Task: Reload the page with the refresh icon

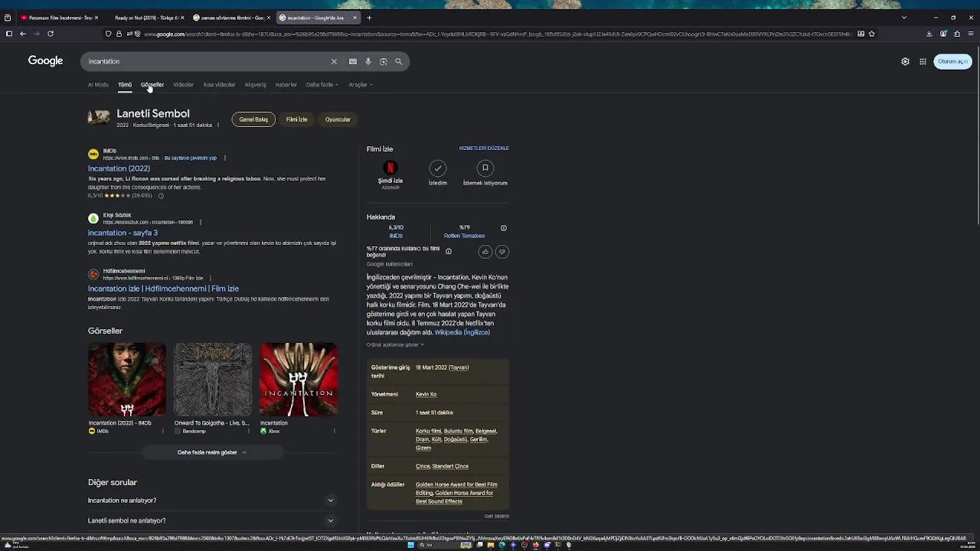Action: click(51, 34)
